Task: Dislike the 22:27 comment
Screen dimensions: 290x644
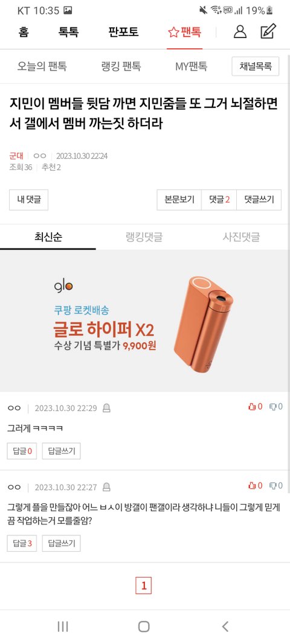Action: click(275, 485)
